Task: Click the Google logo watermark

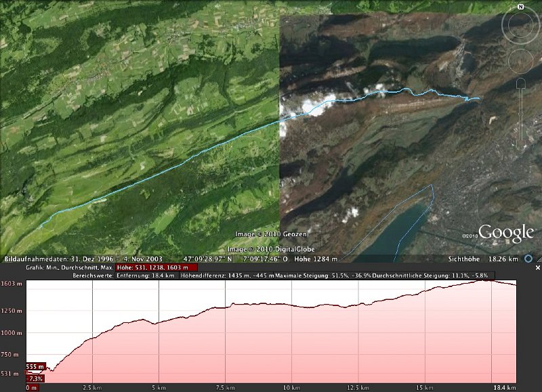Action: [x=507, y=234]
